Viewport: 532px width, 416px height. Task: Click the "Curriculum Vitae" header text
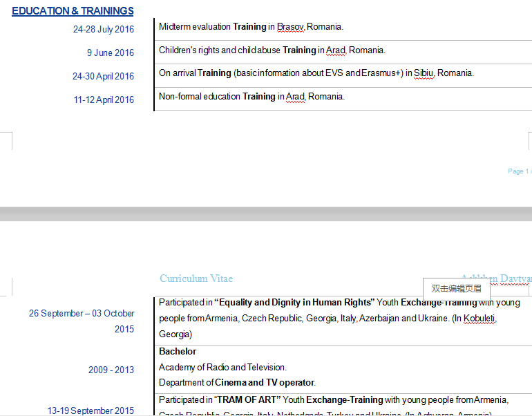196,278
